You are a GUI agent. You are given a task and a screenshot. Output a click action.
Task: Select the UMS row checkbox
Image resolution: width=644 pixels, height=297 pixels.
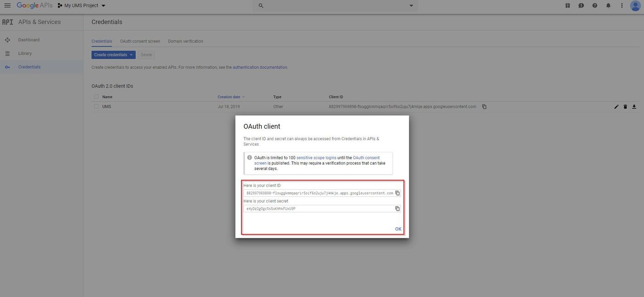[x=96, y=106]
